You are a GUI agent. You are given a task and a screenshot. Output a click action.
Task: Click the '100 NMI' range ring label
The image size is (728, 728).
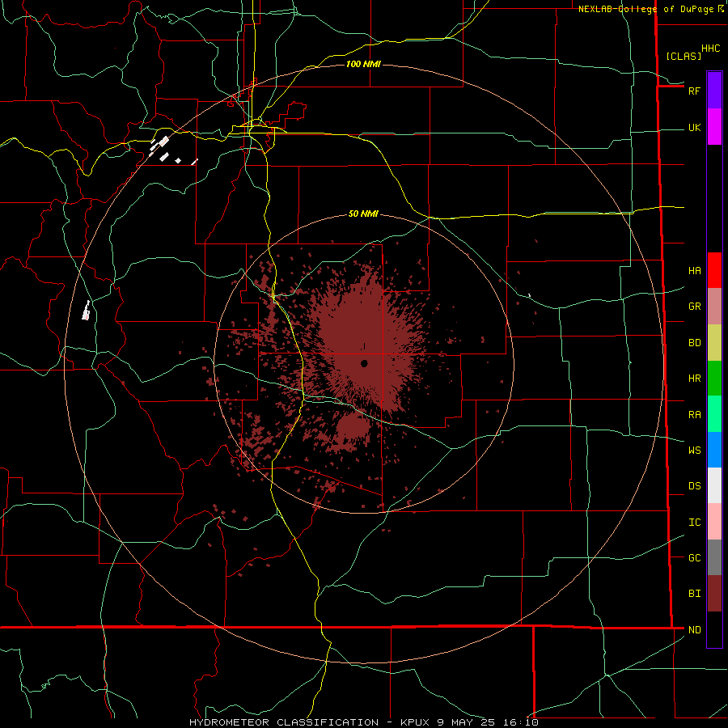tap(363, 64)
